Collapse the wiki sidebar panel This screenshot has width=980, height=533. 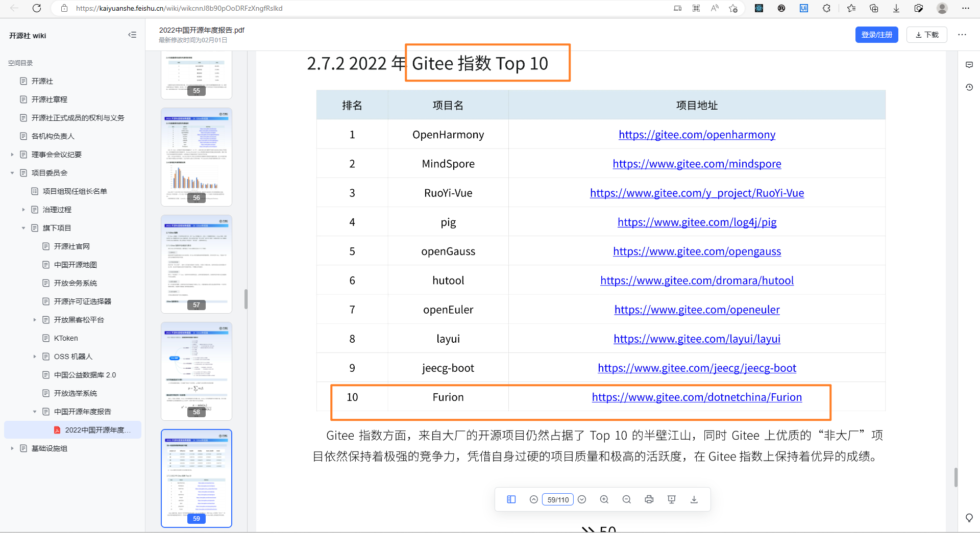[132, 35]
